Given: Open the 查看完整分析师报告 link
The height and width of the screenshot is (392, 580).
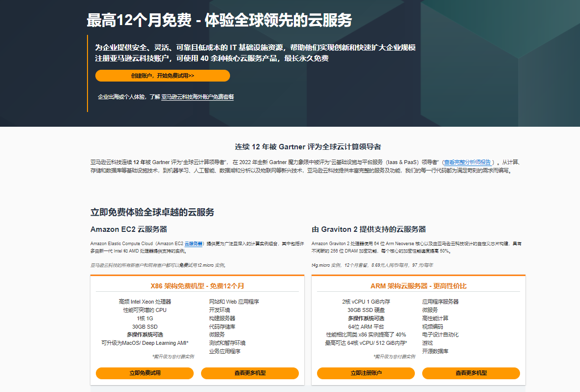Looking at the screenshot, I should pos(467,162).
